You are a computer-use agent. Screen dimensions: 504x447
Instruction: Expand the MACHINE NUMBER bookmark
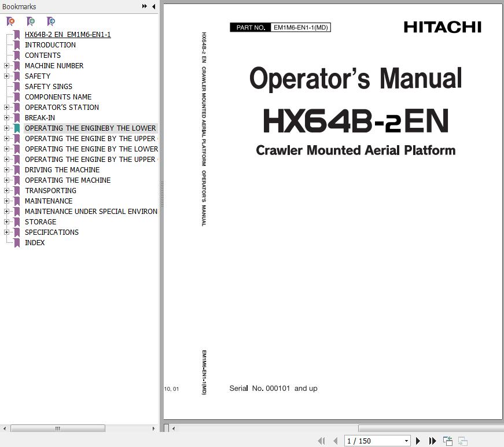[x=6, y=65]
